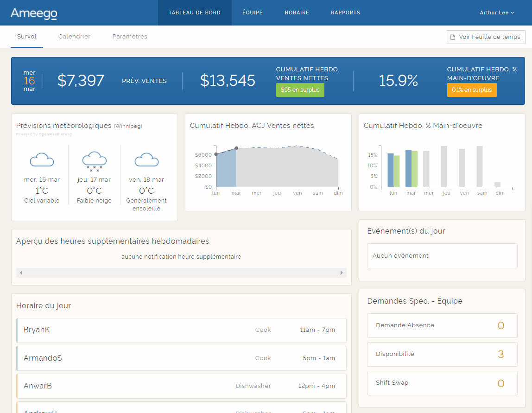Open the Shift Swap requests row
The image size is (532, 413).
point(442,383)
